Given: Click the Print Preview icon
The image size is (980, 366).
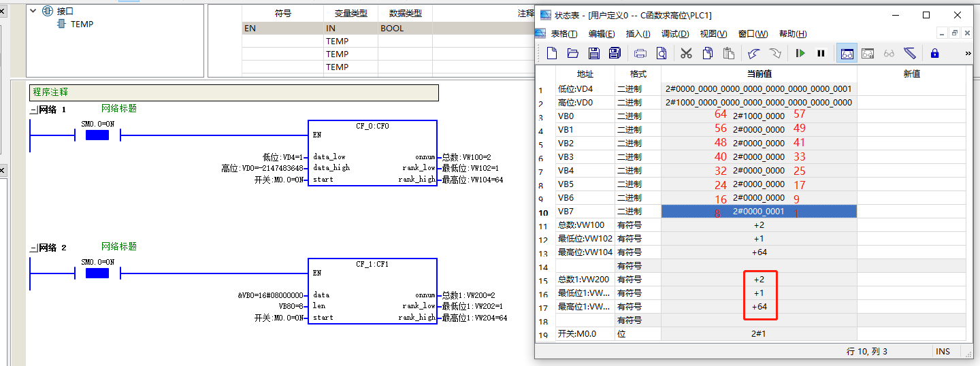Looking at the screenshot, I should point(661,53).
